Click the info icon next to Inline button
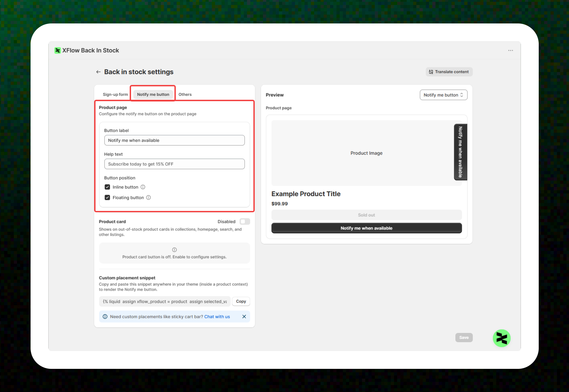The height and width of the screenshot is (392, 569). pyautogui.click(x=143, y=187)
